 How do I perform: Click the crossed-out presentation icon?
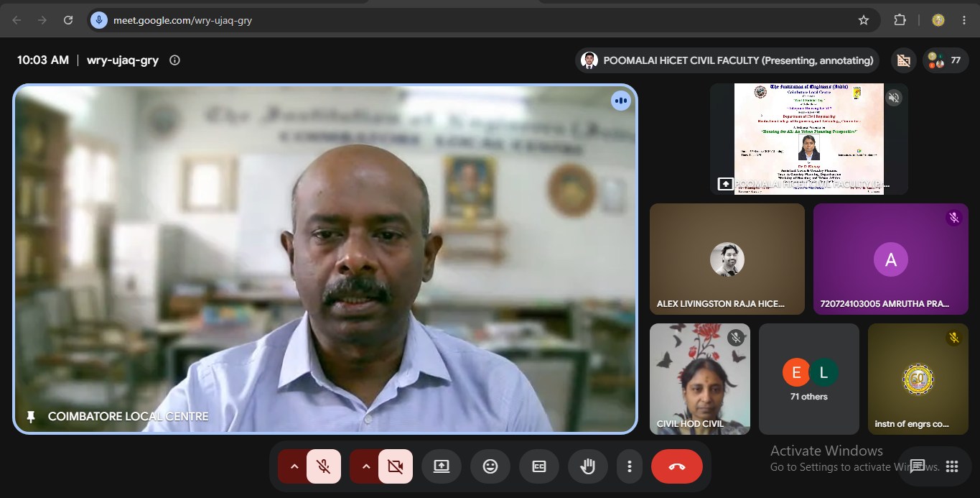click(x=903, y=60)
